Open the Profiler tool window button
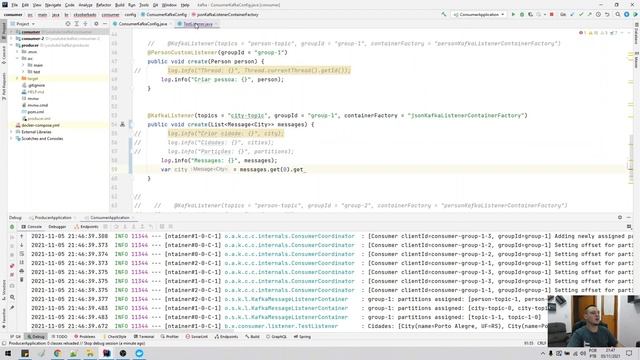Viewport: 640px width, 360px height. [x=169, y=337]
